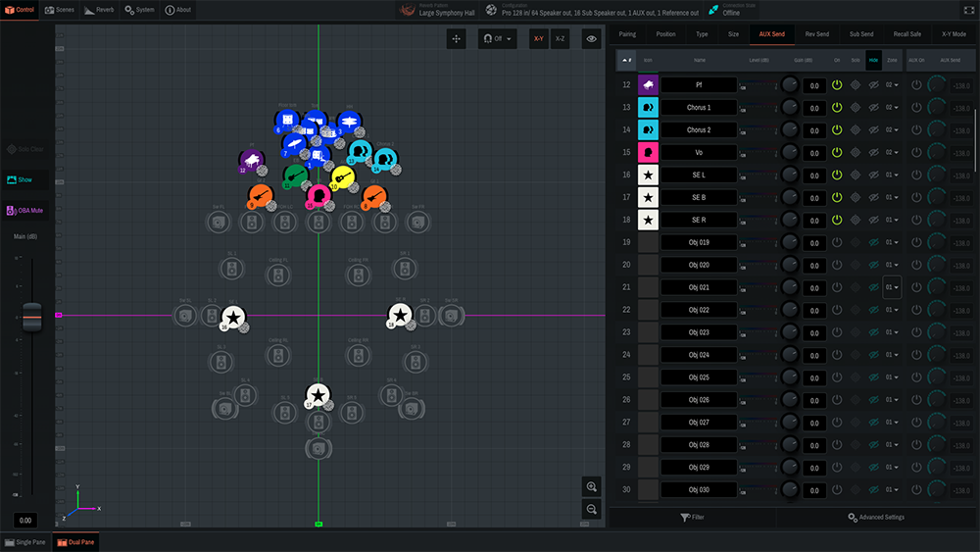Viewport: 980px width, 552px height.
Task: Toggle hide eye icon for Vo row
Action: coord(873,152)
